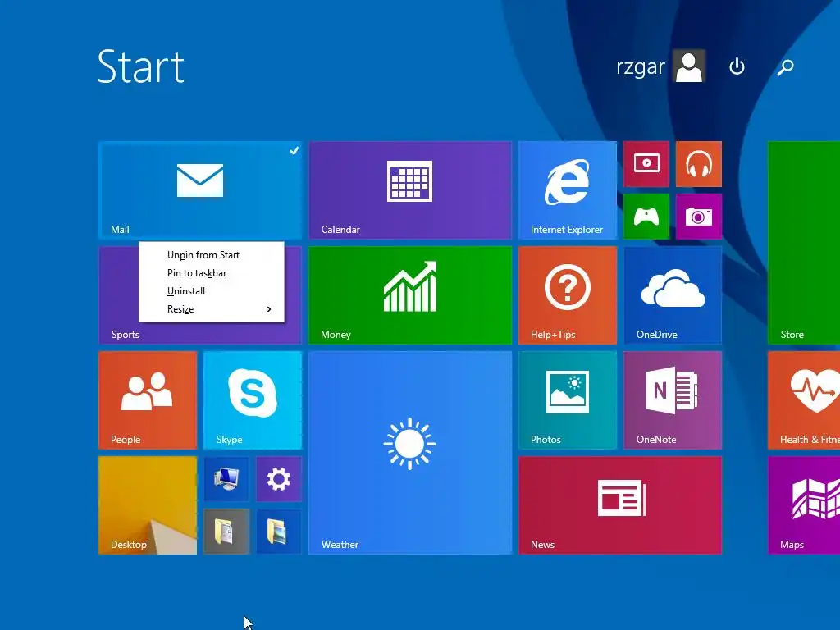Open the Store tile
The width and height of the screenshot is (840, 630).
click(804, 243)
